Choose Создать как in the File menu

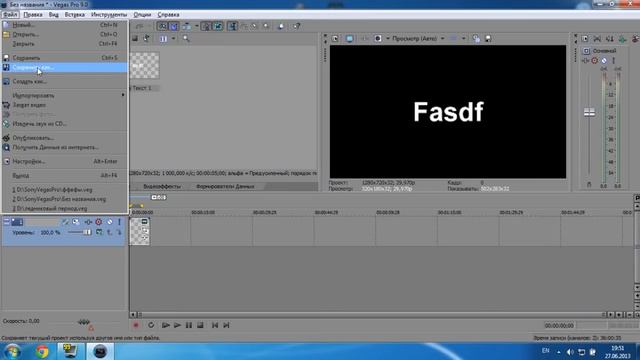coord(65,81)
